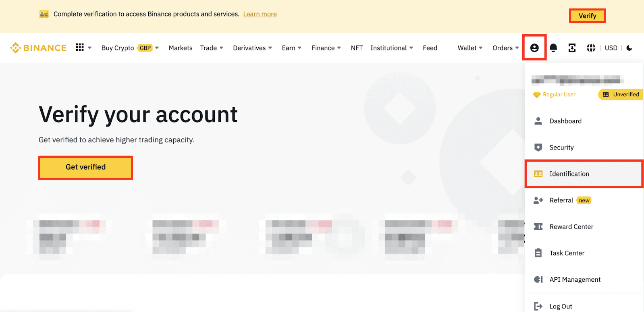Open the Trade menu

pos(208,48)
